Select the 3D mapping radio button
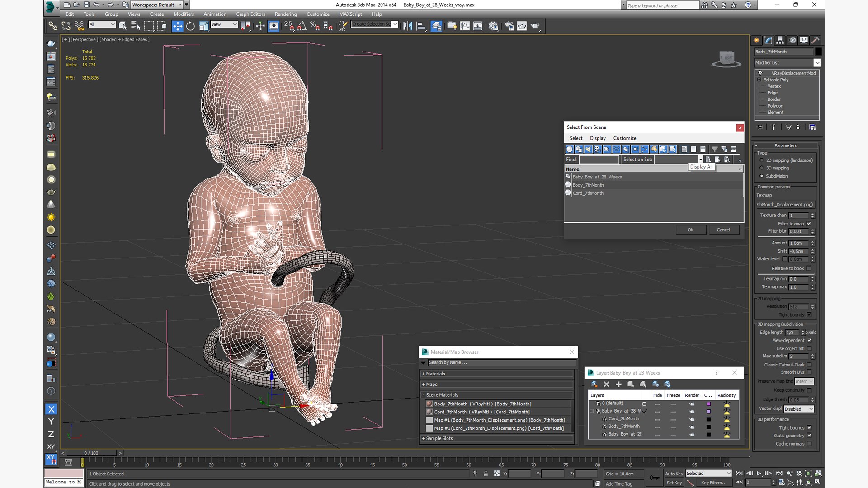The width and height of the screenshot is (868, 488). click(x=762, y=168)
